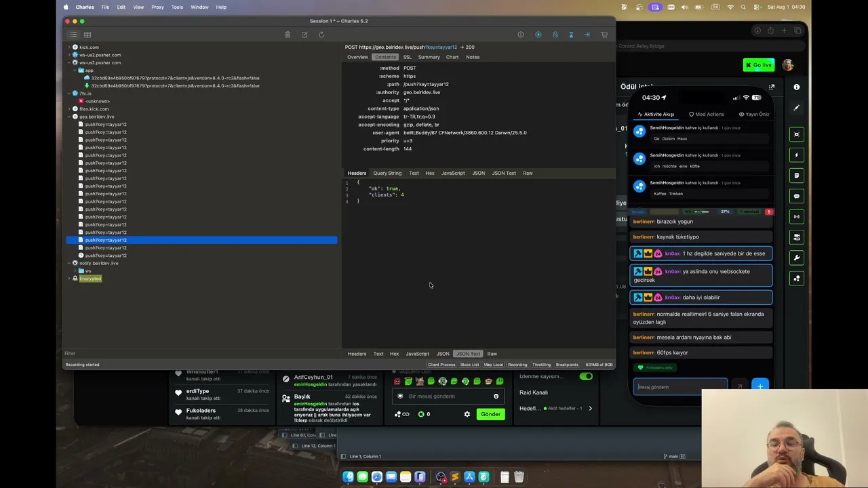Image resolution: width=868 pixels, height=488 pixels.
Task: Expand the files.kick.com host node
Action: point(68,109)
